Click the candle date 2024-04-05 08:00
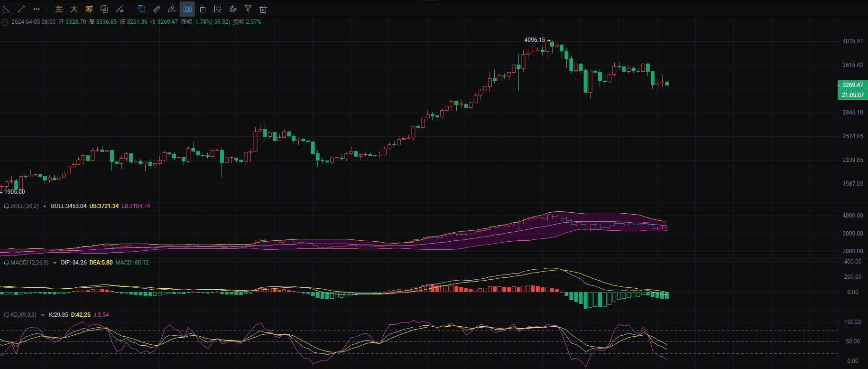The height and width of the screenshot is (369, 868). pos(33,22)
